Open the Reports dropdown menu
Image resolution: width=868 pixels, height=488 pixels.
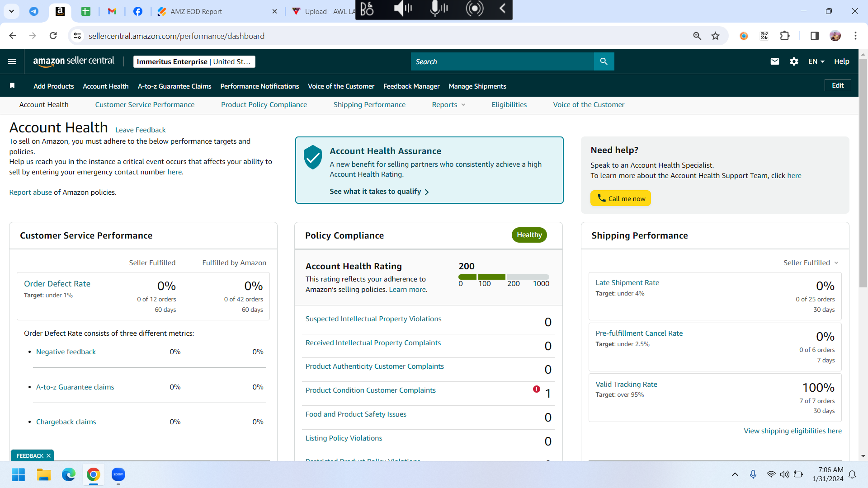pyautogui.click(x=448, y=105)
